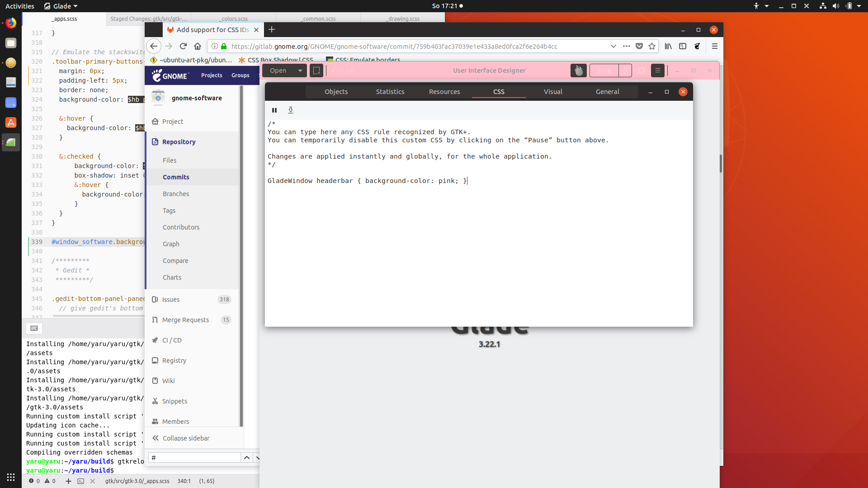Click the save CSS download icon
868x488 pixels.
coord(291,110)
